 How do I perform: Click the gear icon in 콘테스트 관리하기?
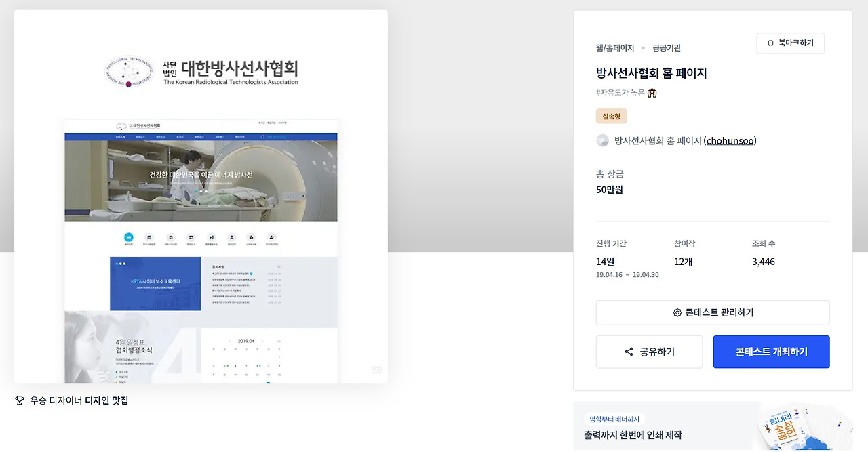[x=677, y=312]
